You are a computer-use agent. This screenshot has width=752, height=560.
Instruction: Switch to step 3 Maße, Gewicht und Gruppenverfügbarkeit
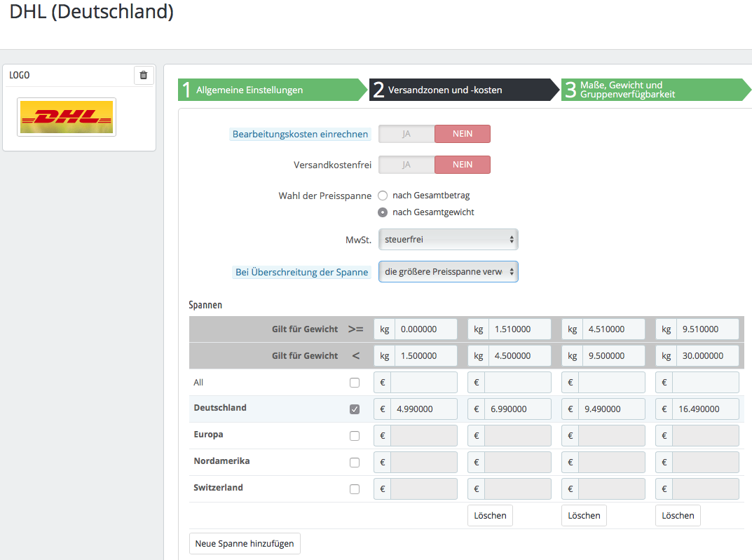click(656, 90)
